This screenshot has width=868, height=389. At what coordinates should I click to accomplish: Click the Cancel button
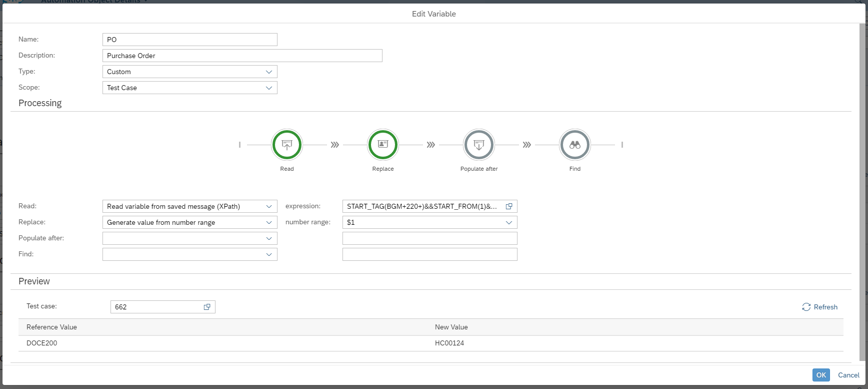[848, 375]
